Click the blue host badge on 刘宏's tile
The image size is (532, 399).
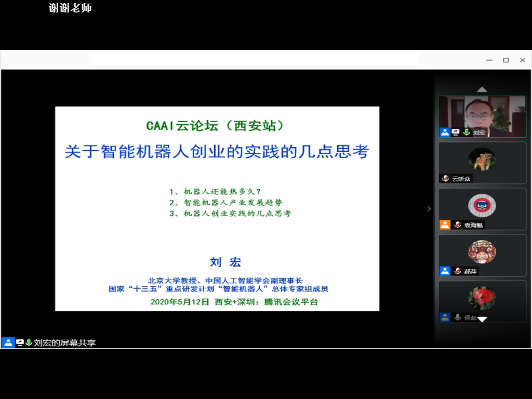tap(445, 132)
